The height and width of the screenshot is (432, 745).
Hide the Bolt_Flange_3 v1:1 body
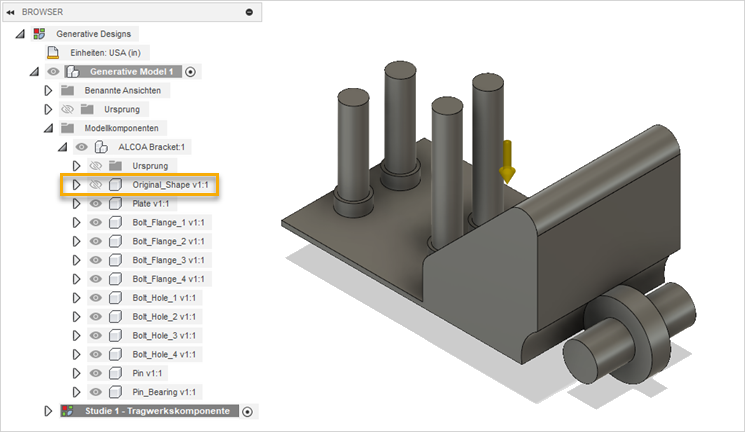pos(96,260)
